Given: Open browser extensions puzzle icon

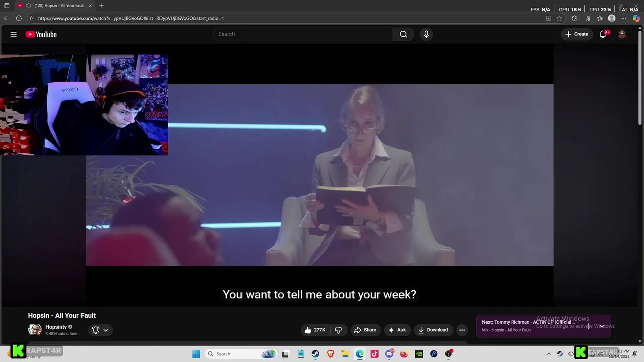Looking at the screenshot, I should (x=574, y=18).
